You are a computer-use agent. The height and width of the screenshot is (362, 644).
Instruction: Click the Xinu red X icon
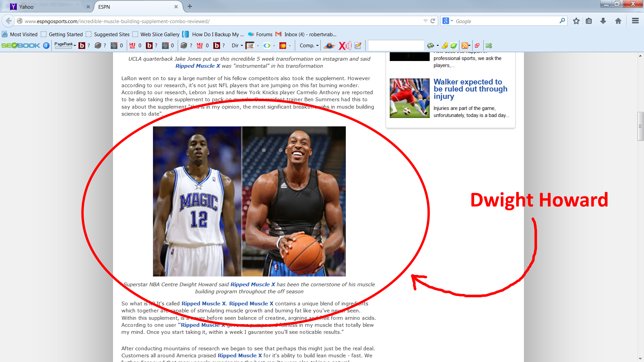click(x=345, y=46)
